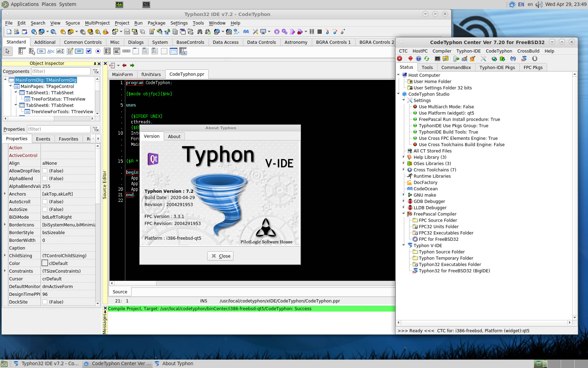Click the green refresh arrows icon

(x=427, y=59)
